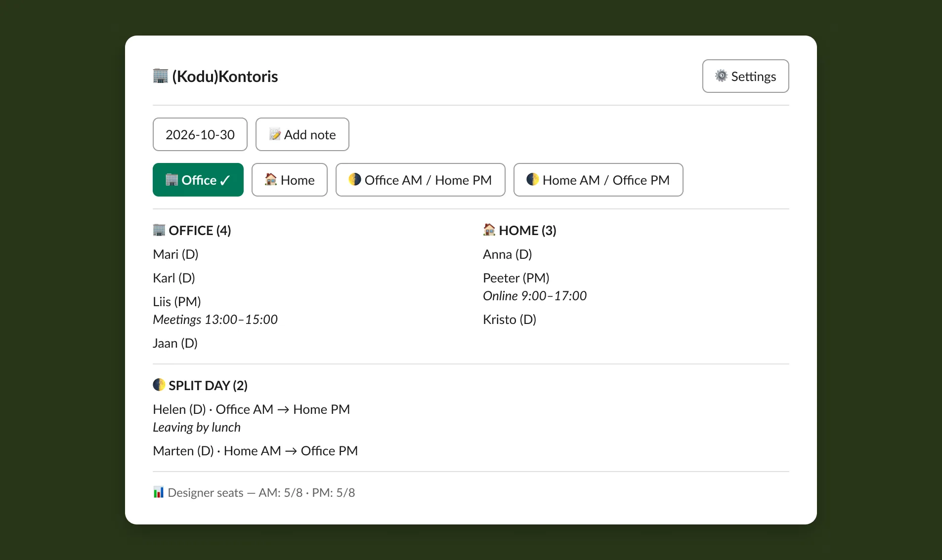Click Helen (D) Office AM to Home PM row
This screenshot has width=942, height=560.
click(x=252, y=409)
